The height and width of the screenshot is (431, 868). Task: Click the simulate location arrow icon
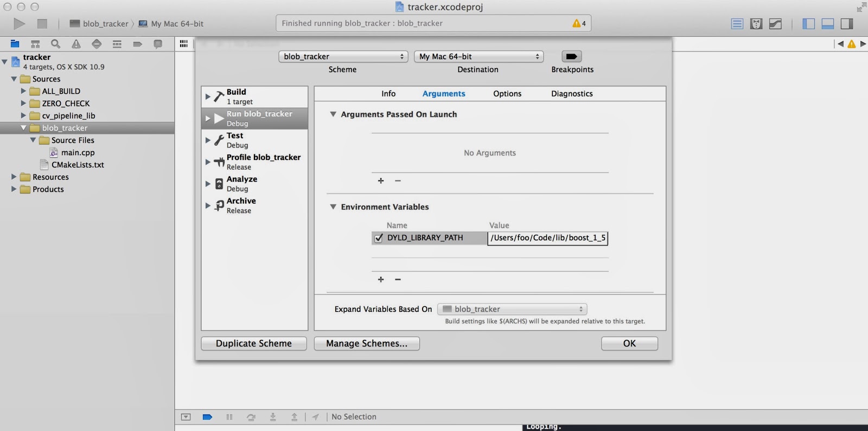click(315, 417)
